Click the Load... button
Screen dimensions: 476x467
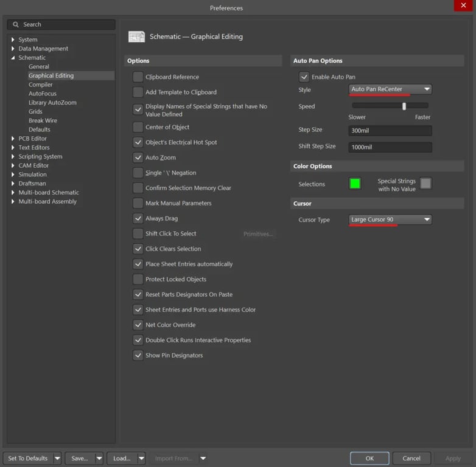point(122,458)
